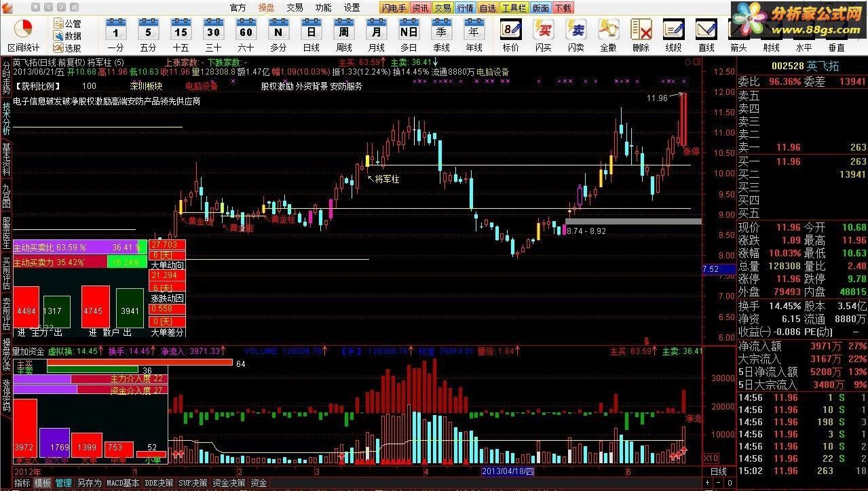Apply the DDE决策 template
This screenshot has height=491, width=868.
159,484
